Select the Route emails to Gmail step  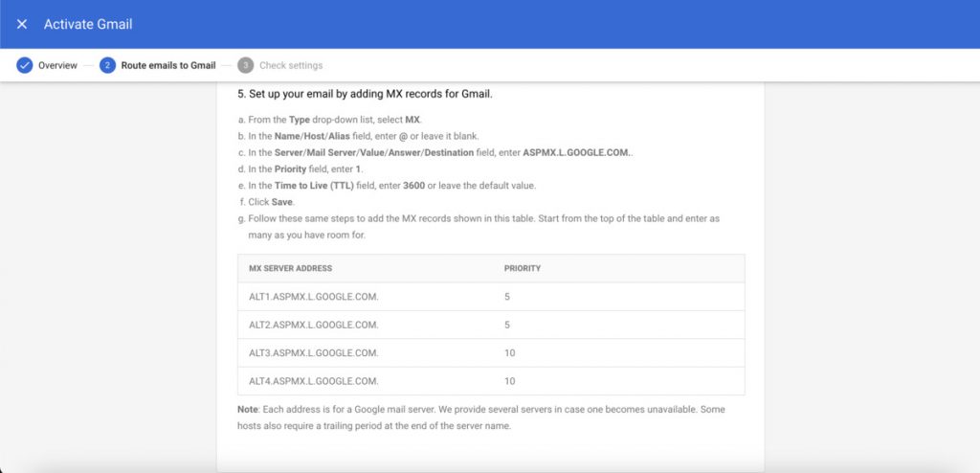pos(168,65)
